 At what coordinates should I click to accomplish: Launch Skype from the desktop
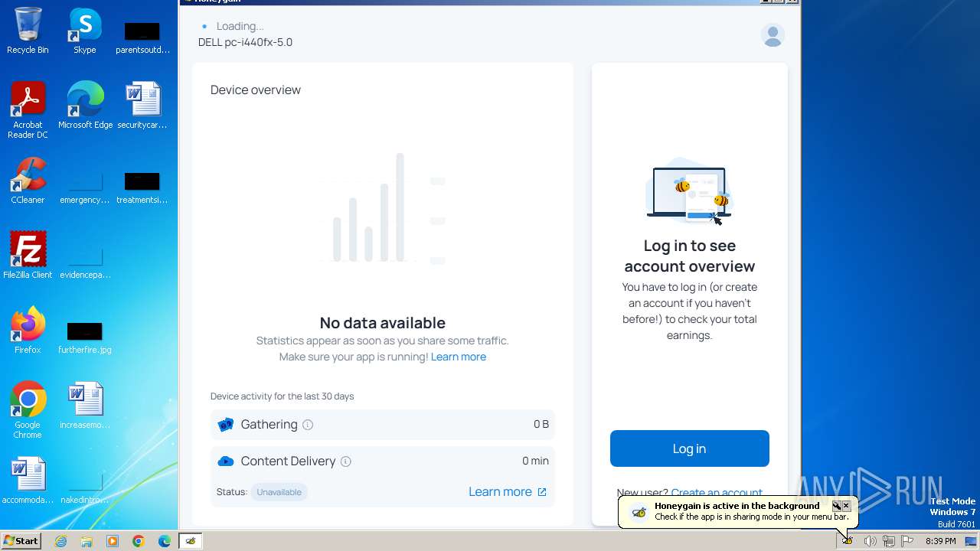[x=85, y=31]
